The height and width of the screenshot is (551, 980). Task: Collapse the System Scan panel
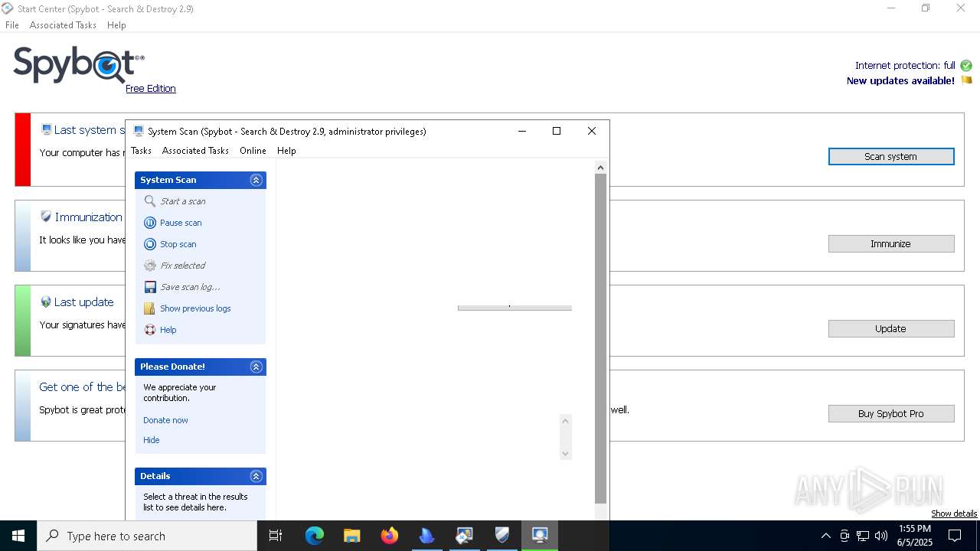click(256, 180)
